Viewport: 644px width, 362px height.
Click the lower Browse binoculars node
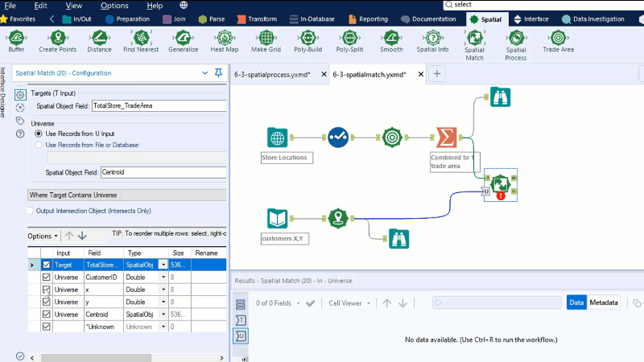[x=398, y=239]
